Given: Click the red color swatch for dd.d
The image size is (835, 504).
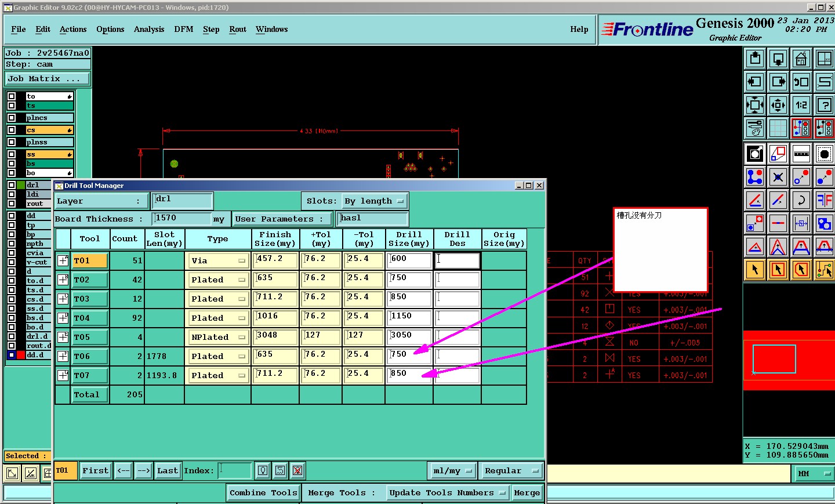Looking at the screenshot, I should point(21,355).
